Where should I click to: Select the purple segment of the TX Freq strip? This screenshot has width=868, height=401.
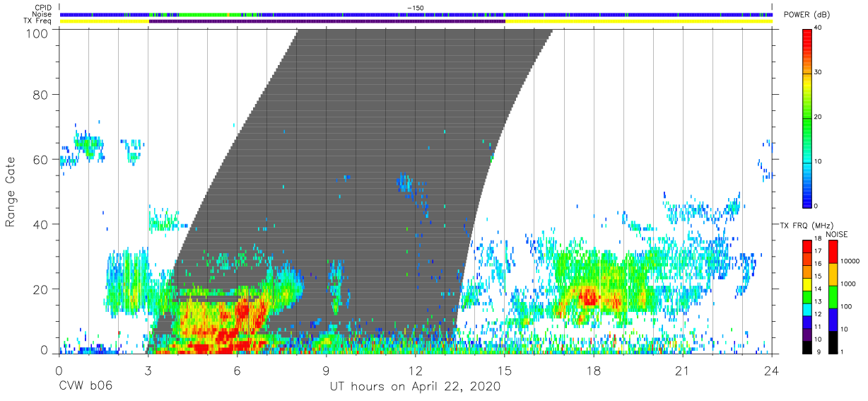[327, 21]
